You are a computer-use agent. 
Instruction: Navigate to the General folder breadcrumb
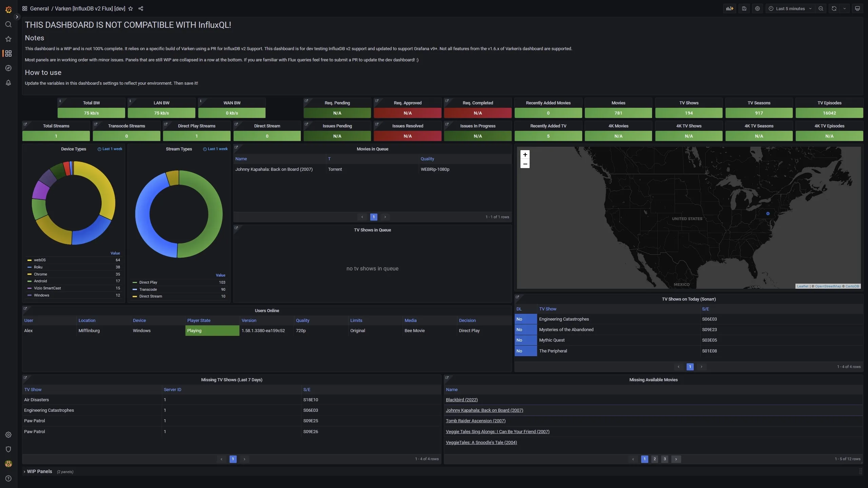[x=39, y=8]
